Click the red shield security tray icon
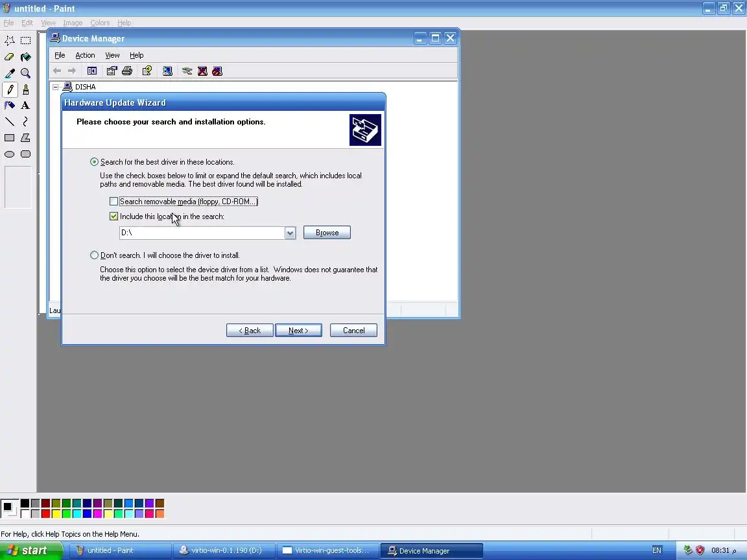747x560 pixels. [700, 550]
